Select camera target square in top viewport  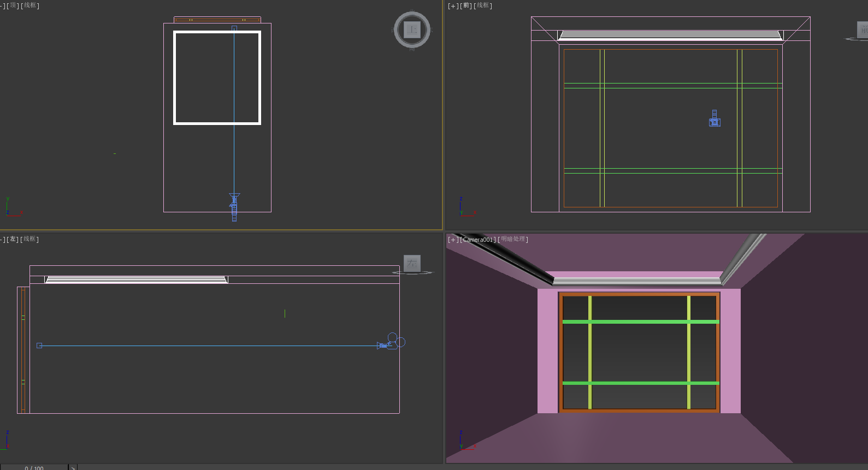[234, 28]
